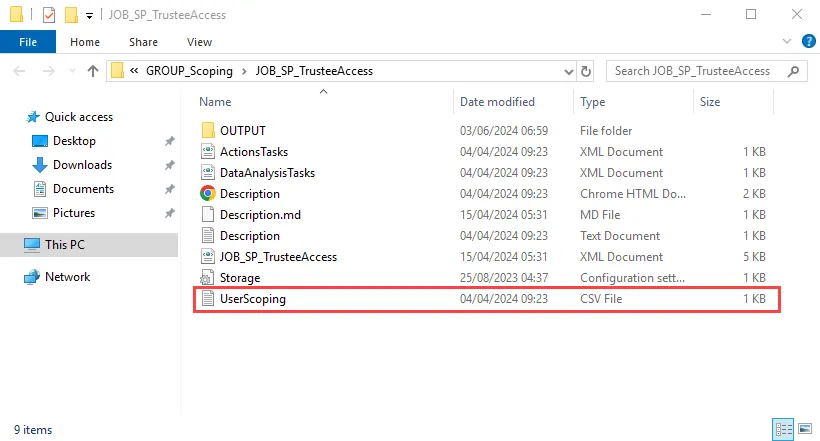The image size is (820, 441).
Task: Refresh the current folder view
Action: click(x=586, y=71)
